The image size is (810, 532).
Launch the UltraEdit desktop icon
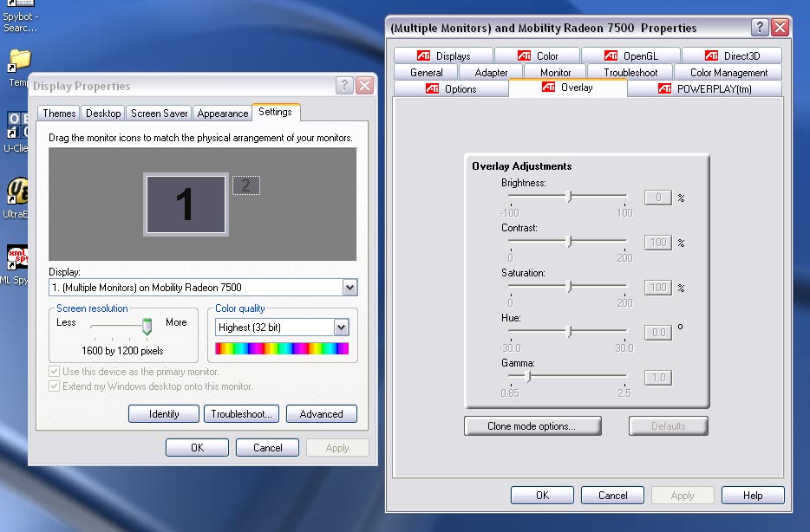point(16,198)
